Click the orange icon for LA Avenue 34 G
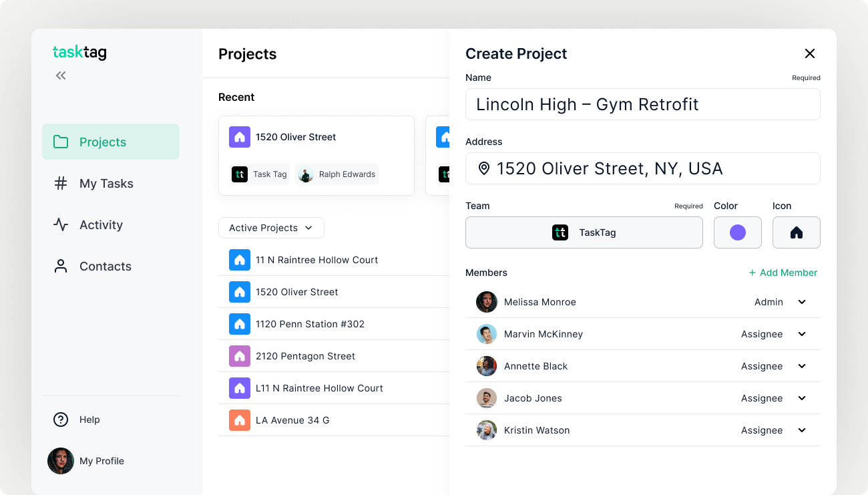868x495 pixels. [x=240, y=420]
